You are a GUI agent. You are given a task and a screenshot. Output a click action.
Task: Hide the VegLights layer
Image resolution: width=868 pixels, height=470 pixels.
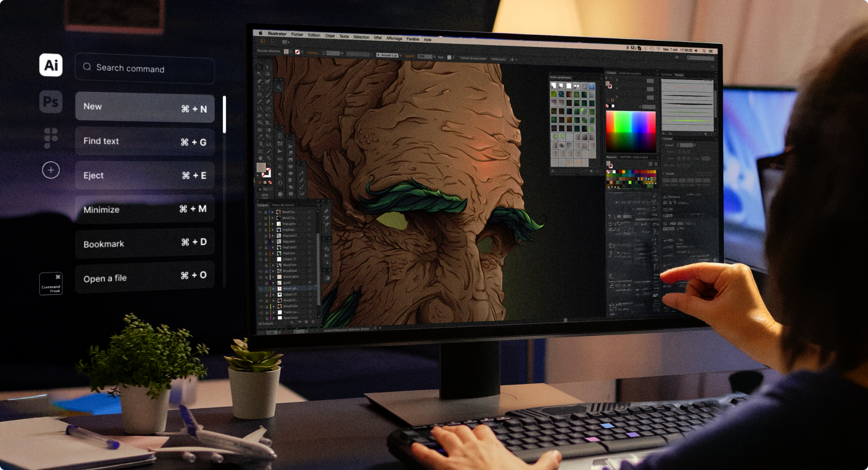point(260,224)
